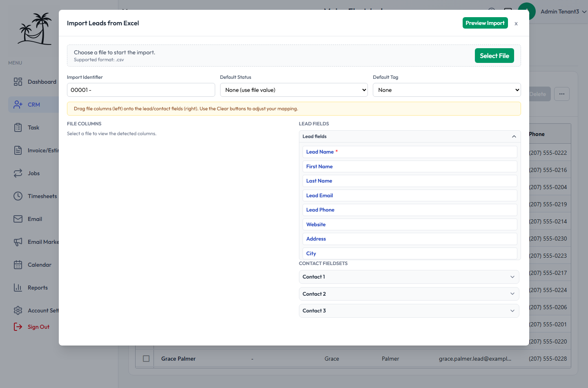
Task: Select the Lead Email field target
Action: coord(410,196)
